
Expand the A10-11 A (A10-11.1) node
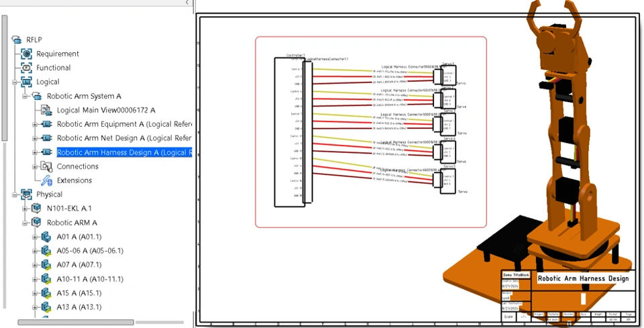[x=34, y=279]
